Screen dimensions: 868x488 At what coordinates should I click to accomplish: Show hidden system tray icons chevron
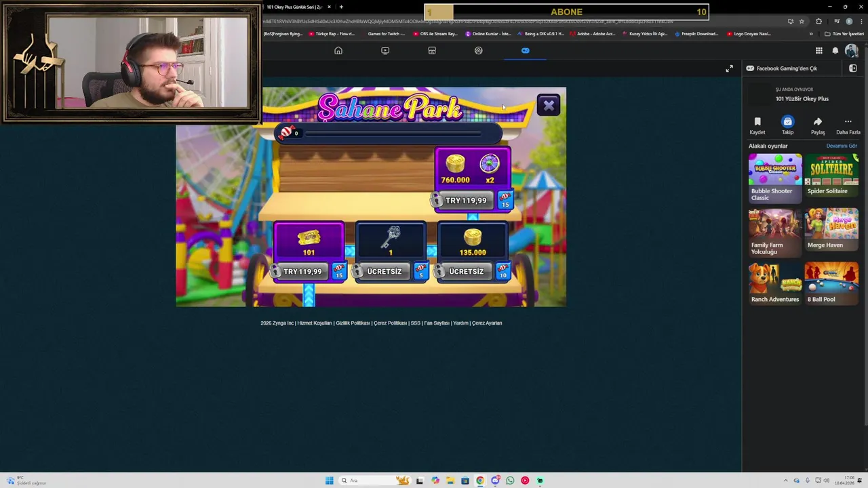786,481
